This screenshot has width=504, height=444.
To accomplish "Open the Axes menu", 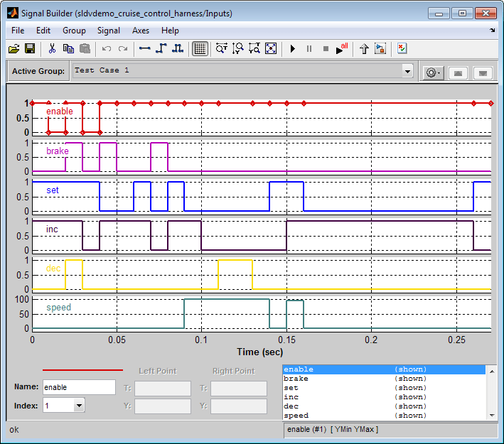I will pos(140,31).
